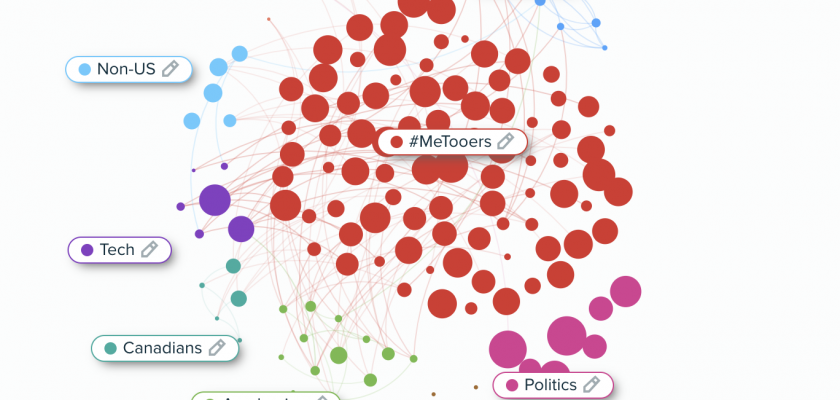Click the Politics label's pencil icon

pyautogui.click(x=591, y=385)
